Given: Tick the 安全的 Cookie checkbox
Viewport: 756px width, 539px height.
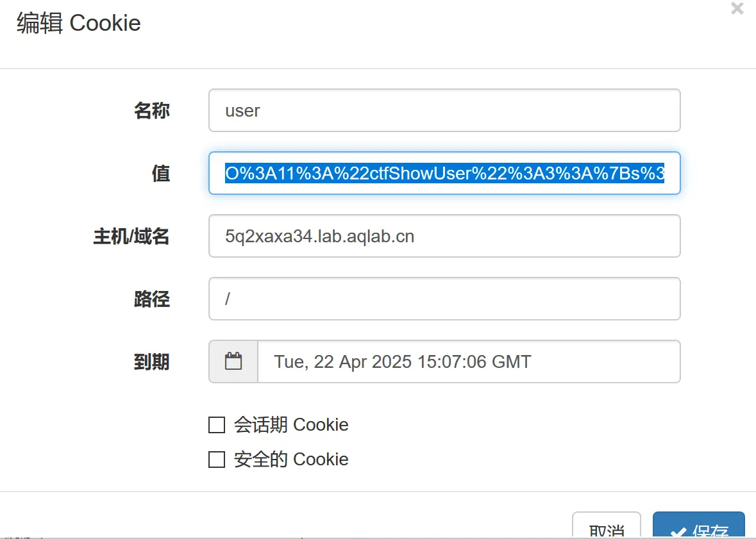Looking at the screenshot, I should [217, 460].
